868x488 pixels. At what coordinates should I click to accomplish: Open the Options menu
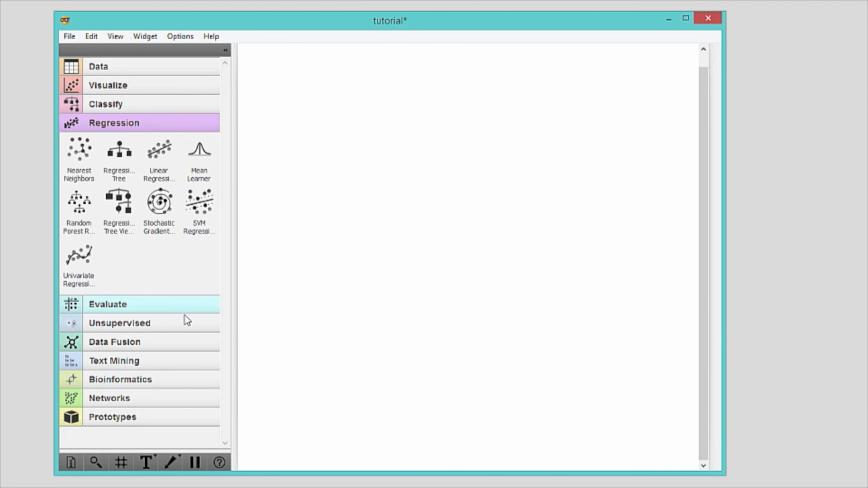click(180, 36)
